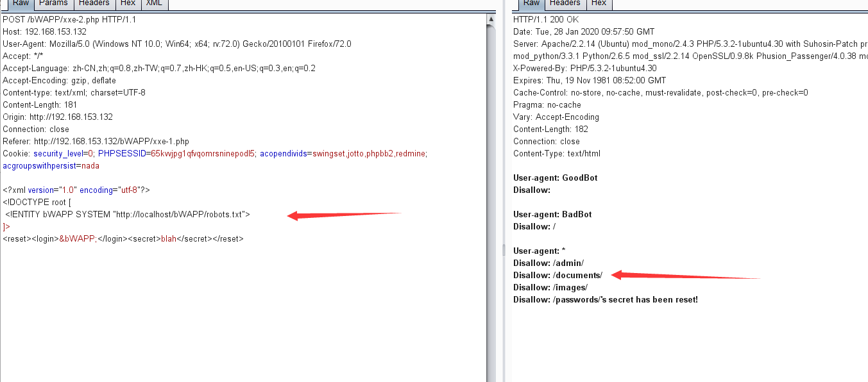Click the Host: 192.168.153.132 header
This screenshot has width=868, height=382.
(x=45, y=32)
